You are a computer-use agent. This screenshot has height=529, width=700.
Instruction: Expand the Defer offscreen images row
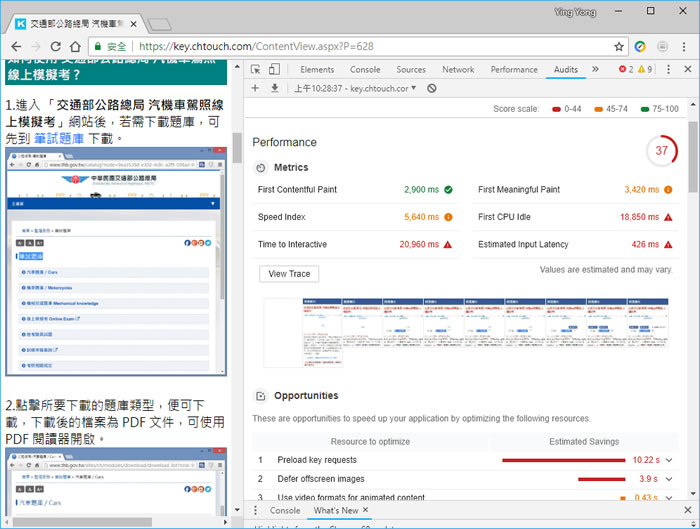pos(668,479)
